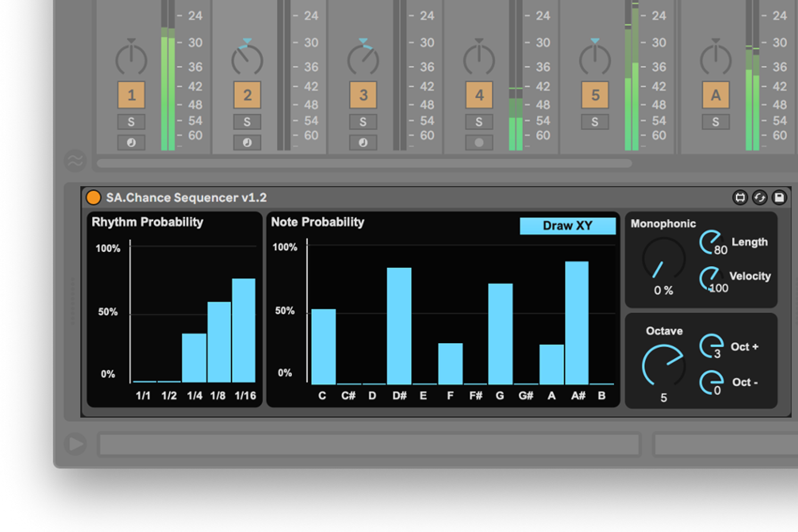The height and width of the screenshot is (532, 798).
Task: Click the G note probability bar
Action: (x=501, y=334)
